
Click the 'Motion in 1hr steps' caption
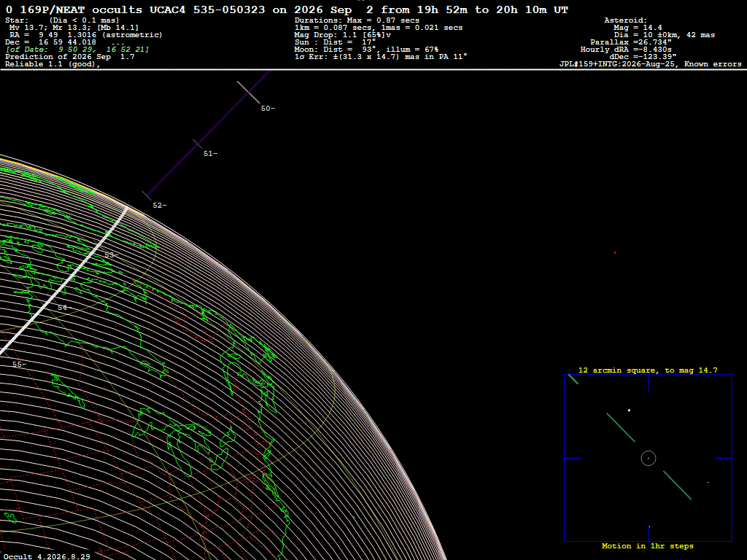click(648, 545)
